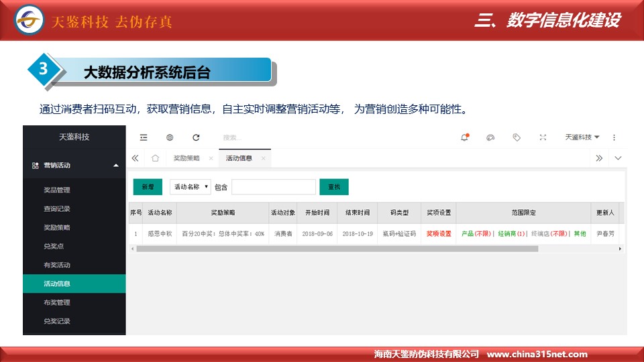Open the 天鉴科技 user dropdown

click(582, 137)
